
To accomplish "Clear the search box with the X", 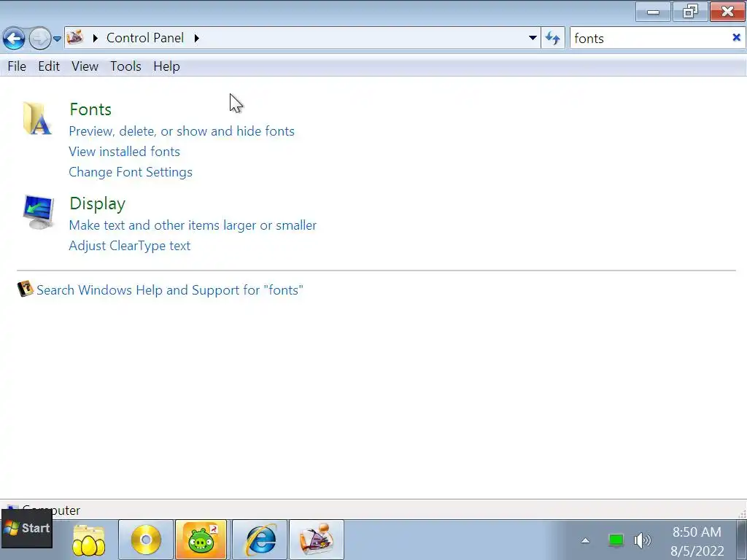I will pos(736,37).
